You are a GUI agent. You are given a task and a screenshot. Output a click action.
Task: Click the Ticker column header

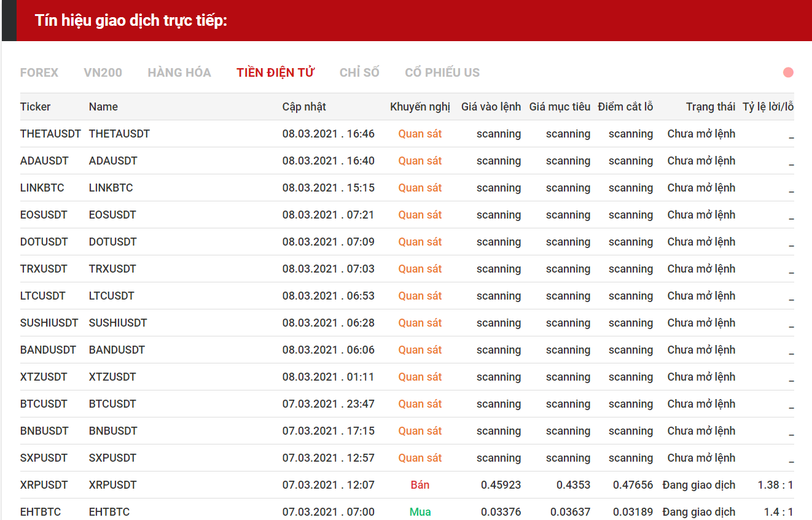point(36,107)
